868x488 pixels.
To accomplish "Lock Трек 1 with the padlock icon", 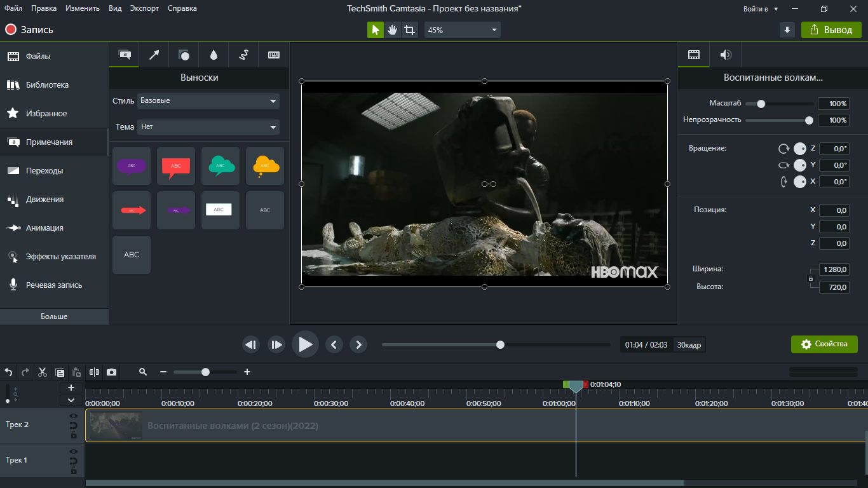I will pos(74,471).
